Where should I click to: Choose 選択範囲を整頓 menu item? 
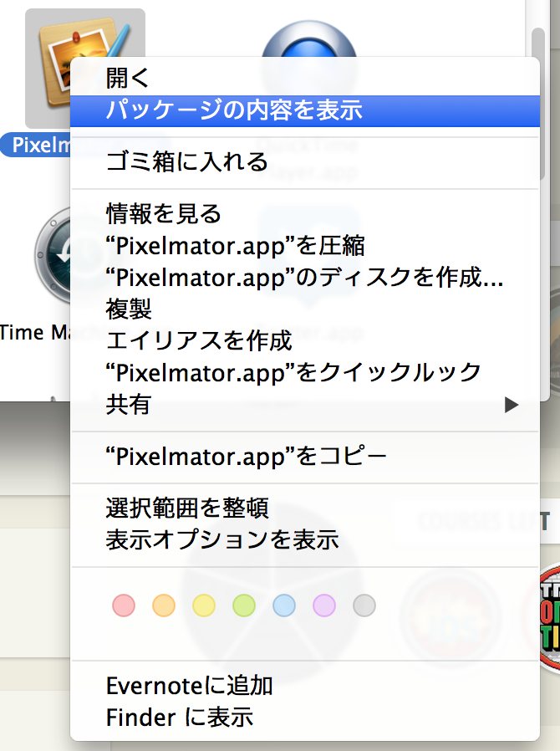305,508
